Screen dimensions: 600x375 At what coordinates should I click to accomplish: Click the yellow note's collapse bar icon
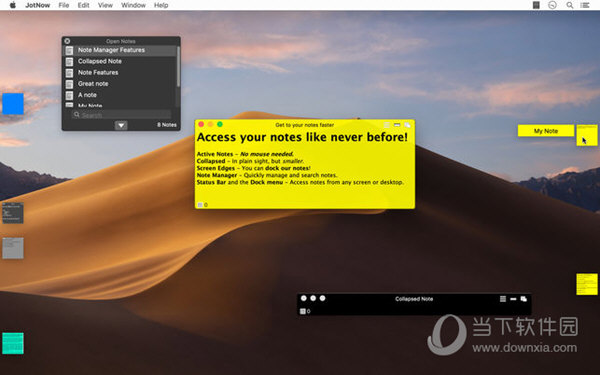tap(397, 125)
